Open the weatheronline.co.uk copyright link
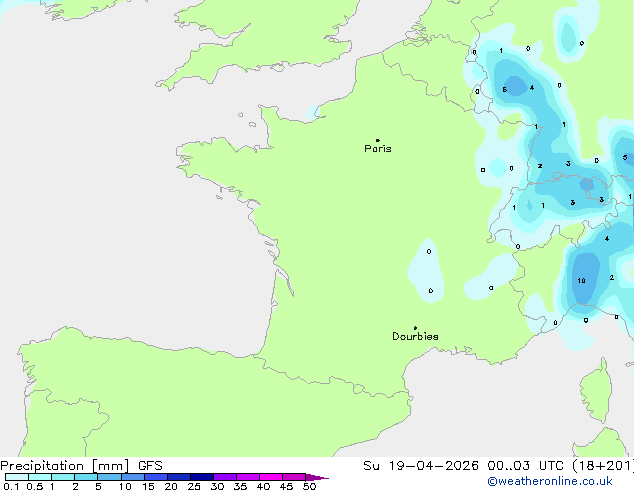 550,481
